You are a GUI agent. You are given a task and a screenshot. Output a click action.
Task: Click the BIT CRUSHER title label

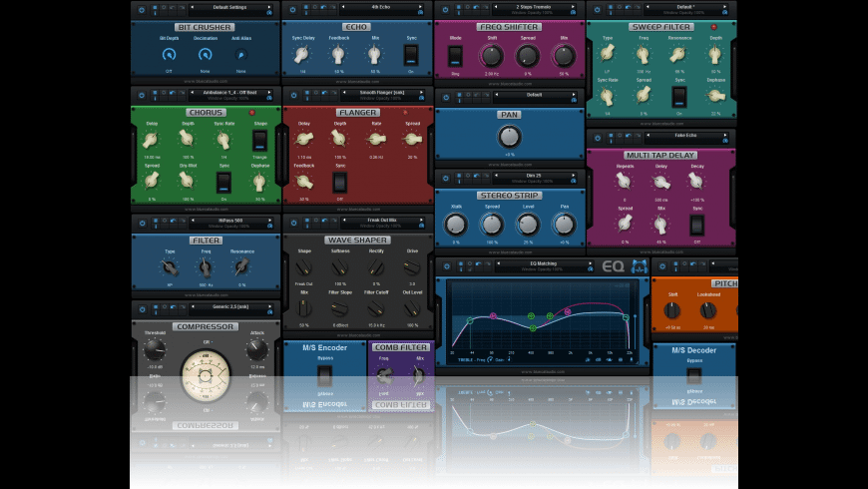point(205,27)
